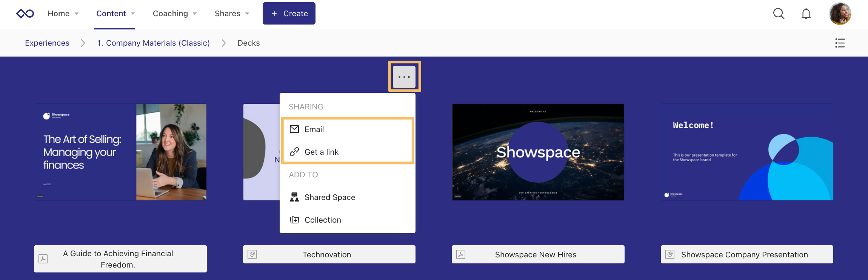
Task: Expand the Coaching dropdown arrow
Action: pos(195,14)
